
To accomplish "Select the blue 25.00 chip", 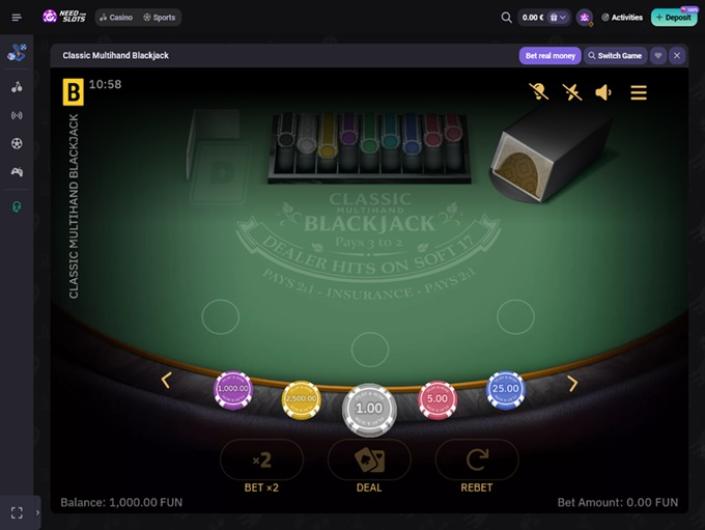I will point(505,390).
